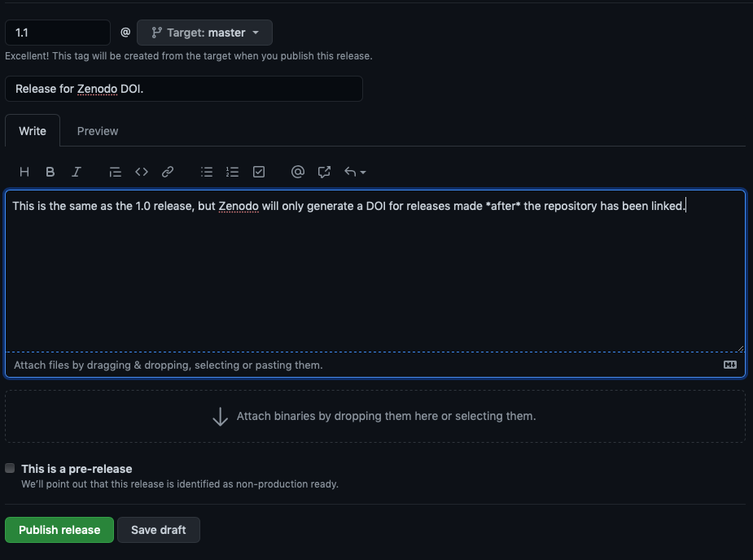Apply italic formatting icon
The image size is (753, 560).
(77, 172)
